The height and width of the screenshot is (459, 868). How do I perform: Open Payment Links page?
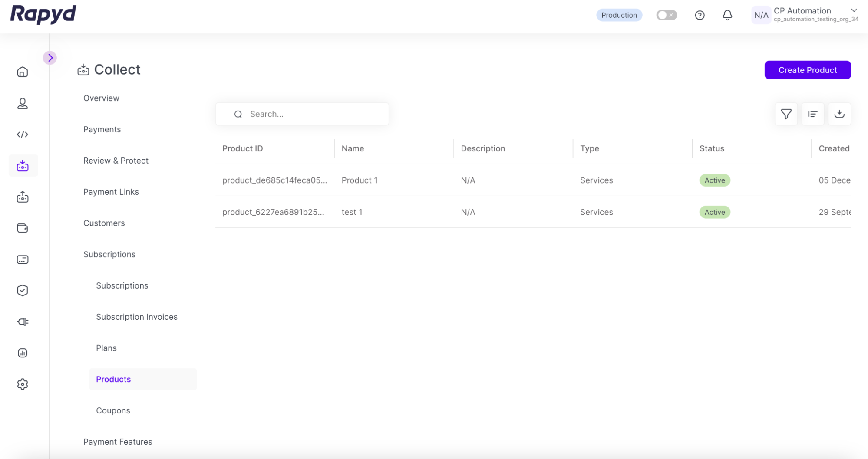111,192
